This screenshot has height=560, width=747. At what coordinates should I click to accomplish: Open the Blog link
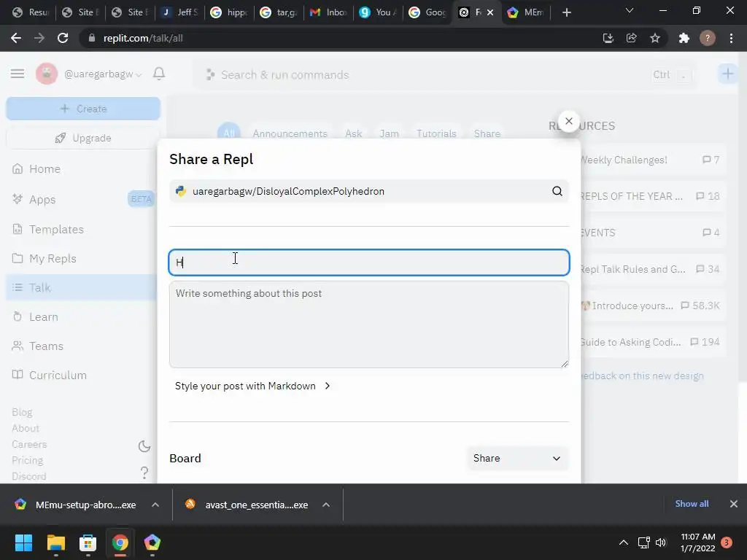tap(23, 413)
